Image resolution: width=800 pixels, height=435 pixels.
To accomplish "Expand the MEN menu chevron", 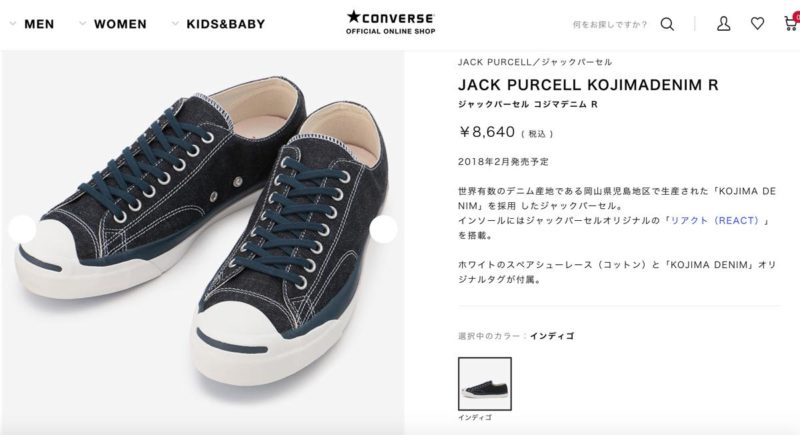I will [x=13, y=23].
